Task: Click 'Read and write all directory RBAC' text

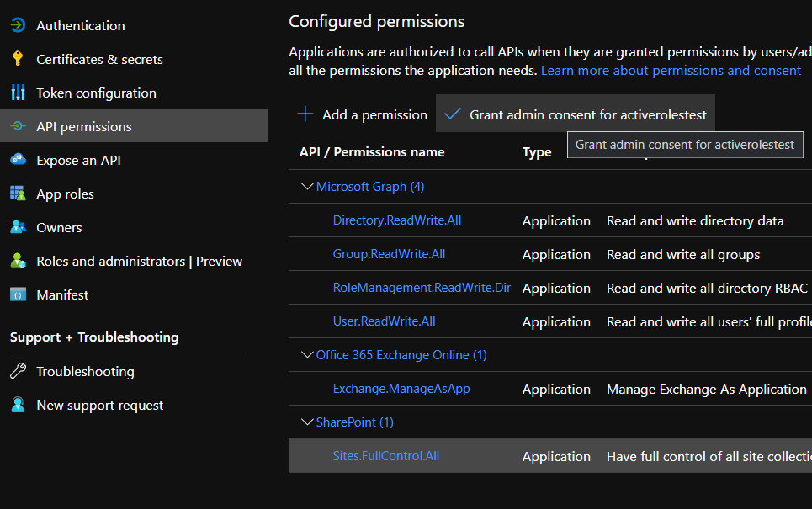Action: [707, 288]
